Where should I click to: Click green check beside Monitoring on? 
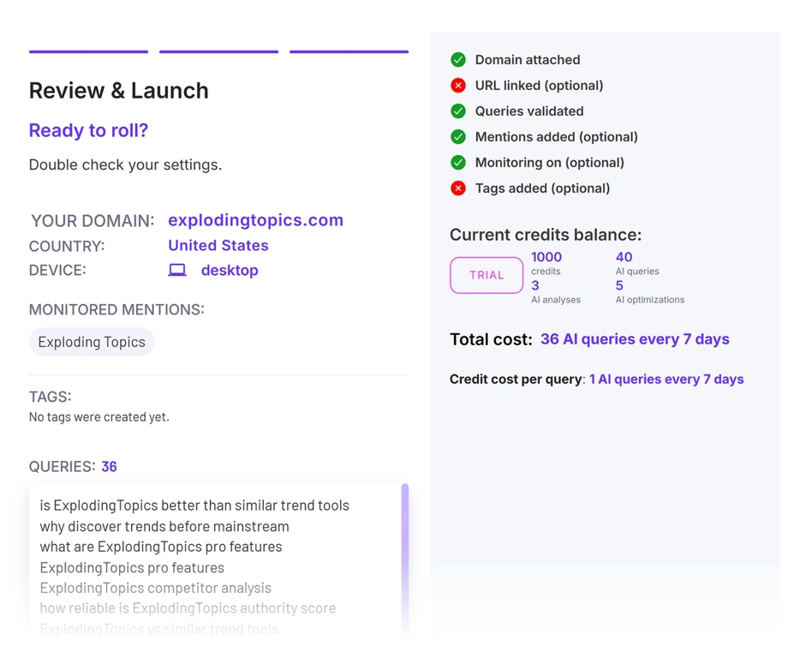(458, 163)
